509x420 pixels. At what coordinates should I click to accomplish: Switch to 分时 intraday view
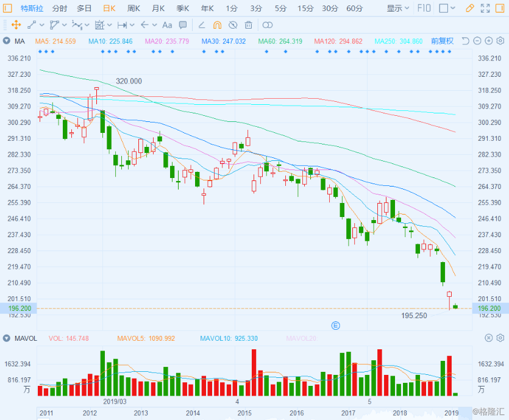pyautogui.click(x=59, y=8)
